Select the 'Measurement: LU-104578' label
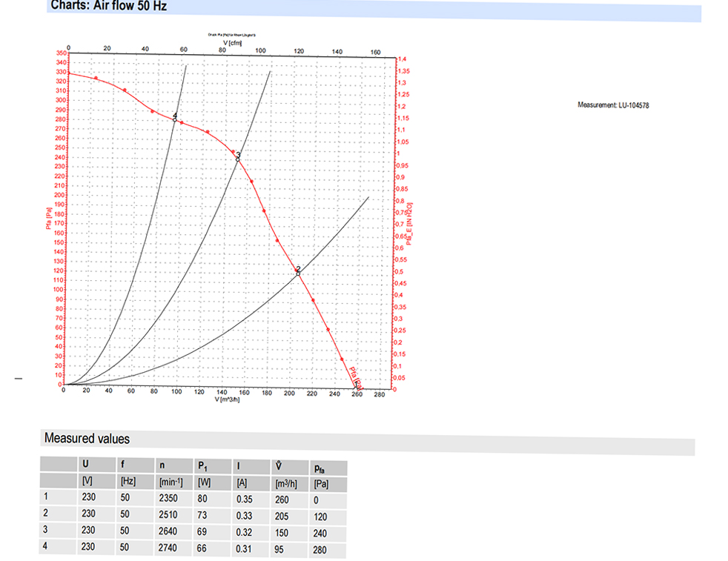This screenshot has width=728, height=561. point(613,105)
